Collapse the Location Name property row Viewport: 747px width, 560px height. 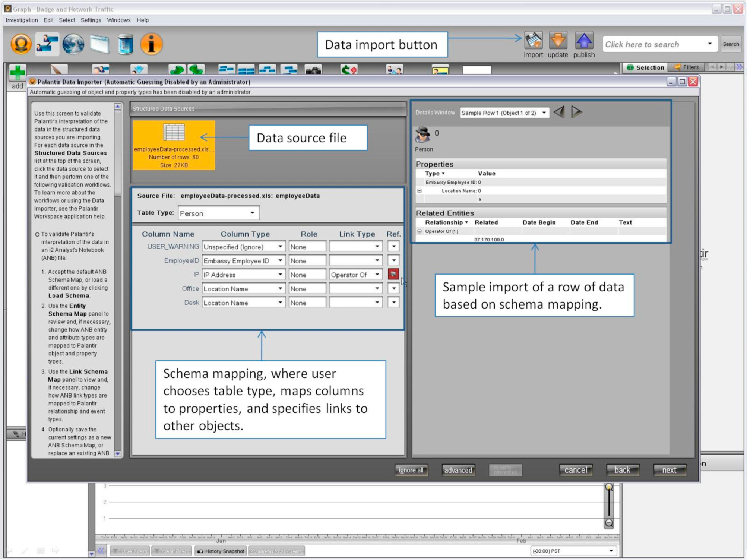click(419, 191)
